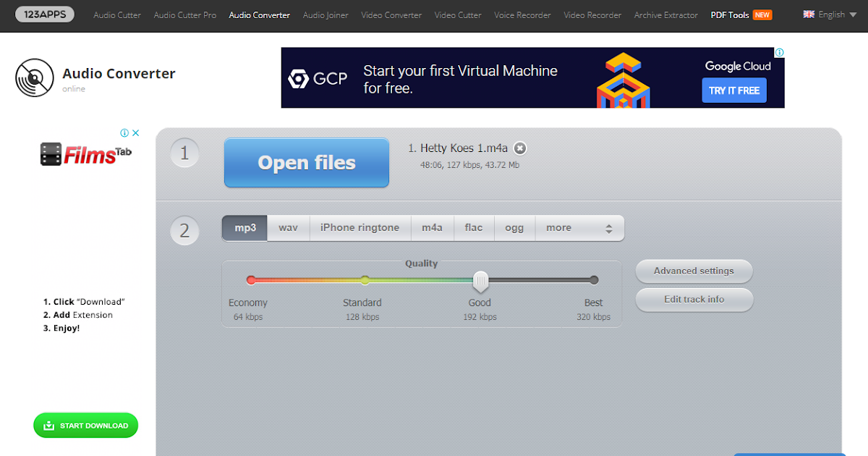Set the Quality slider to Best

tap(593, 279)
